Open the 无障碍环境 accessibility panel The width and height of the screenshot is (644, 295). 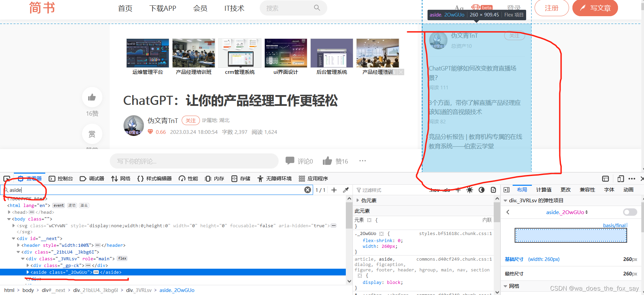(x=275, y=179)
